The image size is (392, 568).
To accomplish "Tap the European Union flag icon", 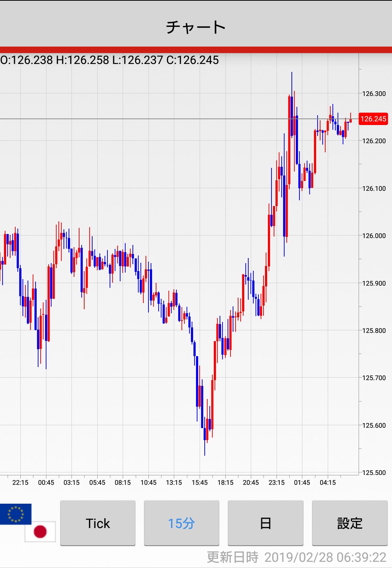I will [x=16, y=514].
